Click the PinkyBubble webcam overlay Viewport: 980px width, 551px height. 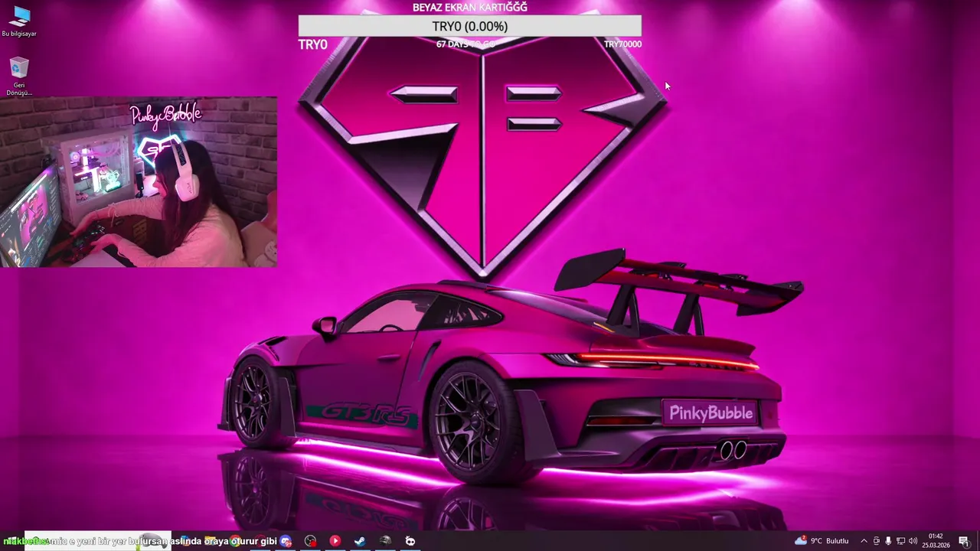point(139,181)
